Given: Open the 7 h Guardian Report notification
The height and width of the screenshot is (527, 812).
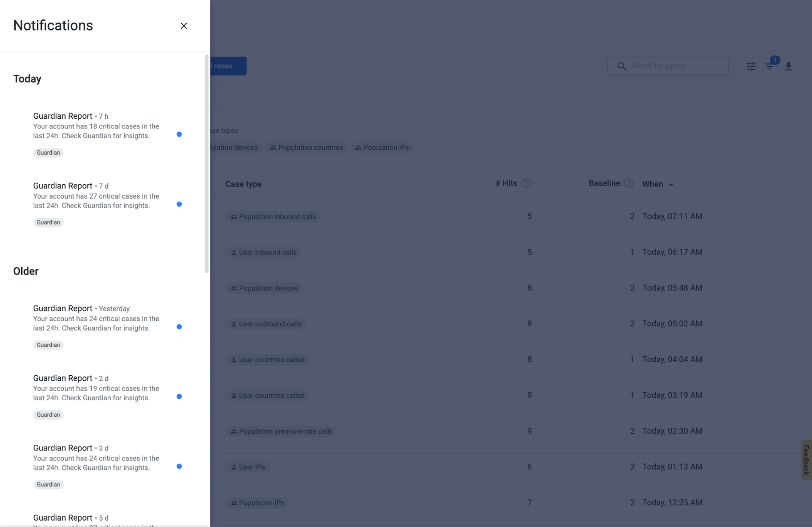Looking at the screenshot, I should [105, 134].
